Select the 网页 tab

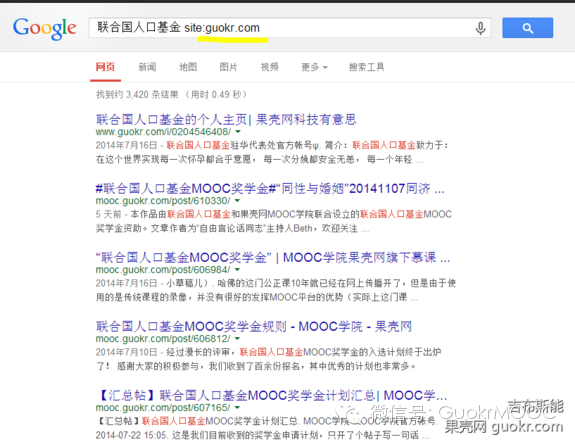105,67
